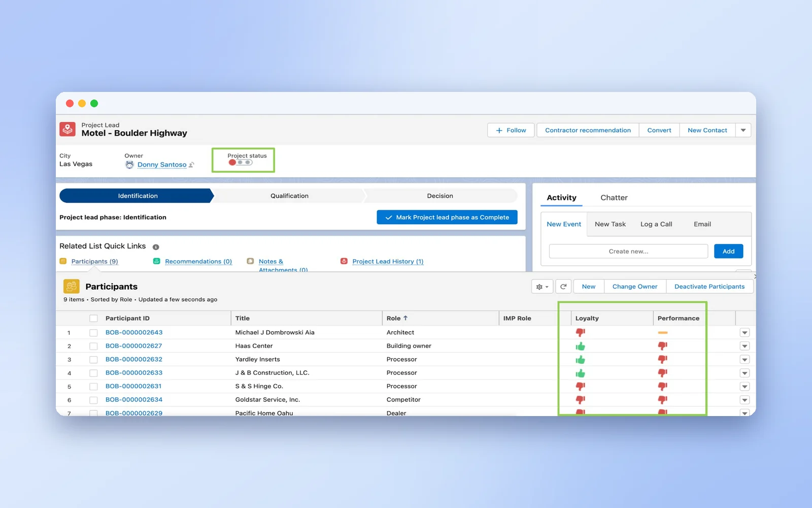The image size is (812, 508).
Task: Click the change owner icon after Donny Santoso
Action: coord(191,165)
